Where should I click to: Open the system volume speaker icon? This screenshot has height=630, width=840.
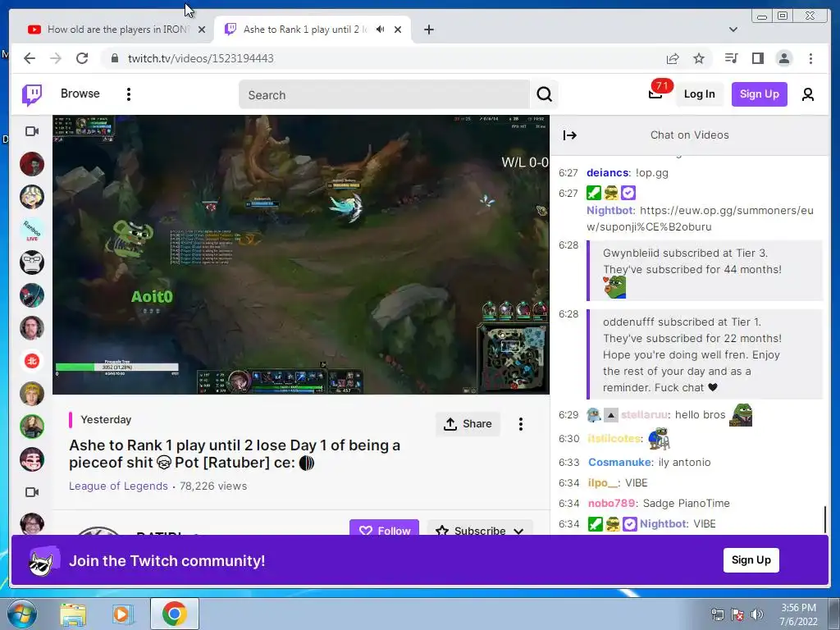[x=756, y=614]
